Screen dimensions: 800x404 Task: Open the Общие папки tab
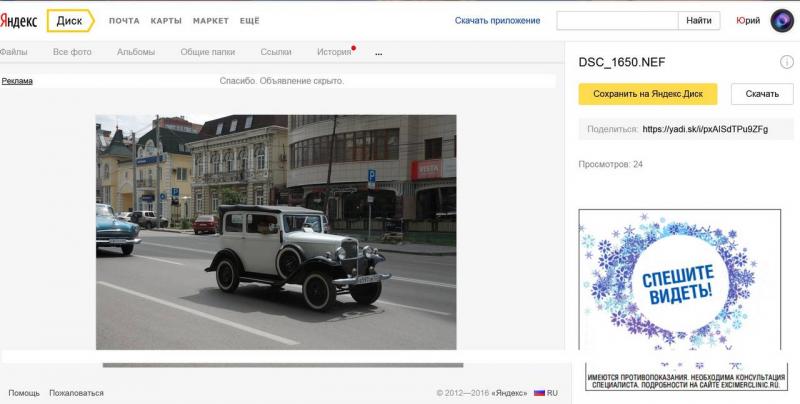point(208,52)
